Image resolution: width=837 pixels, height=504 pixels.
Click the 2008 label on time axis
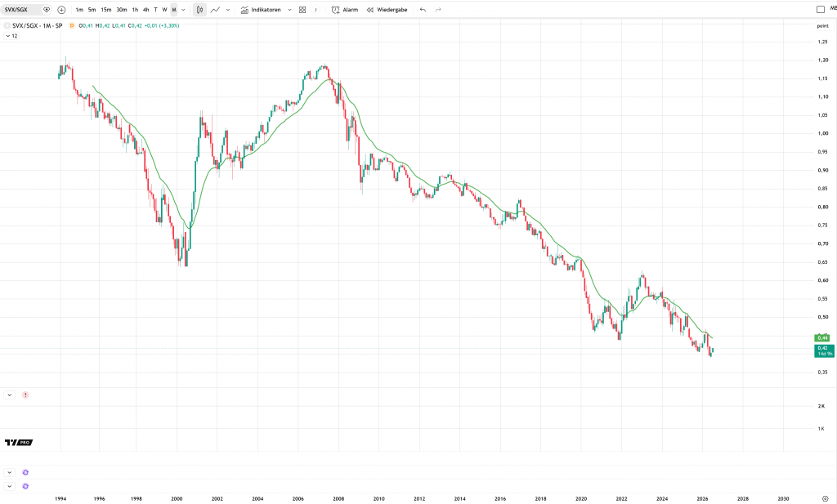pyautogui.click(x=338, y=498)
